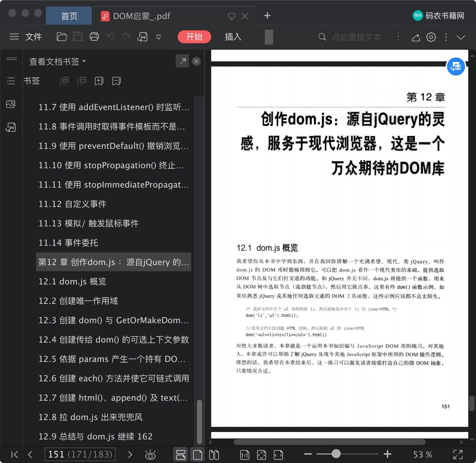Click the floating blue convert-to-image button
The height and width of the screenshot is (463, 476).
click(x=456, y=67)
